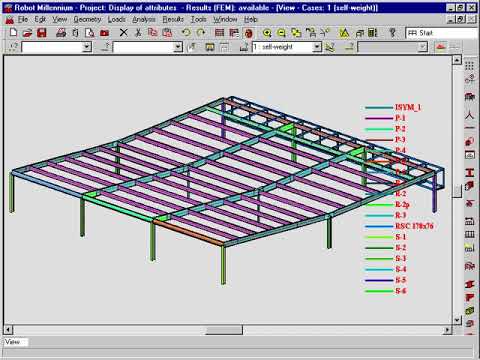Open the File menu

[x=23, y=20]
